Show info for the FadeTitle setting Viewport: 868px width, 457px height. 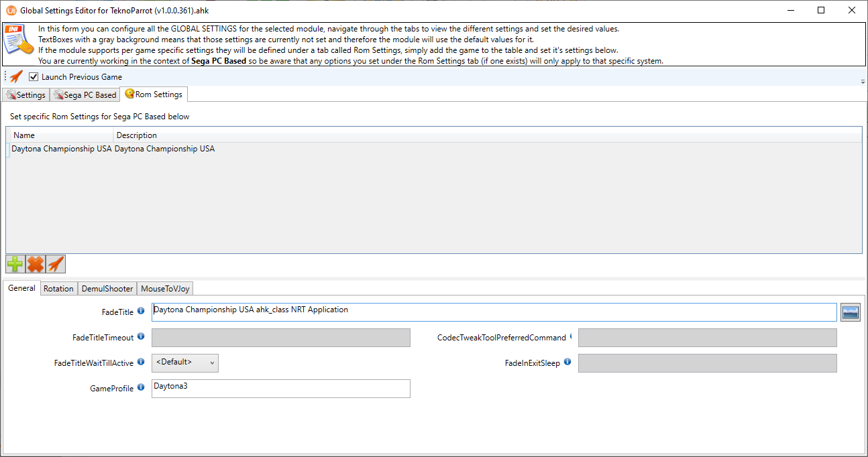[141, 311]
